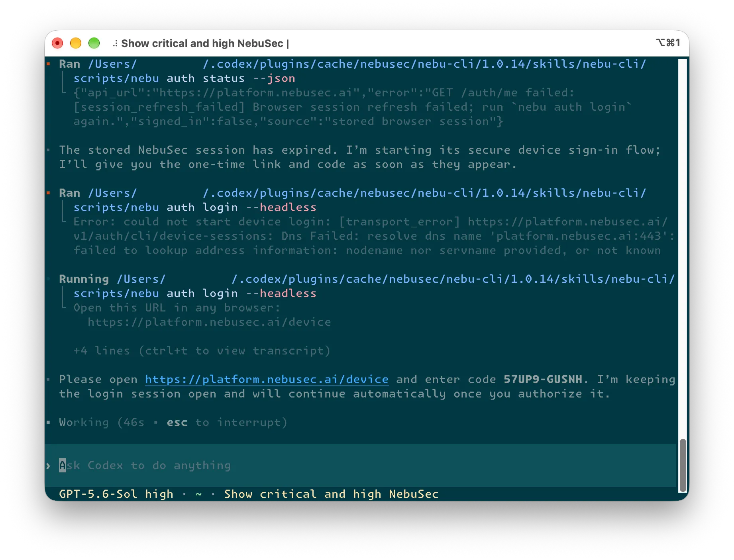Click the 'Working (46s' status line
The image size is (734, 560).
pos(102,423)
